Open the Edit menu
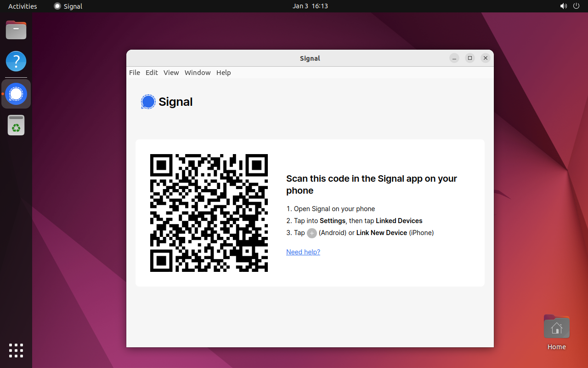 tap(152, 73)
